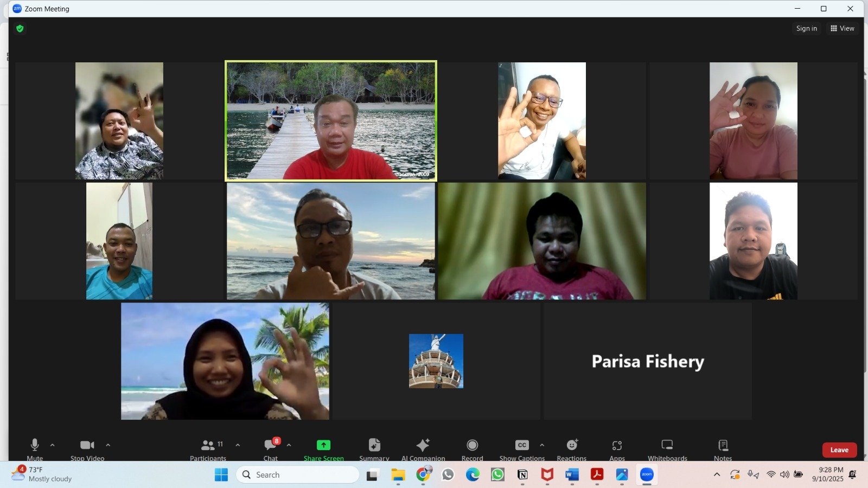Open Whiteboards
The height and width of the screenshot is (488, 868).
click(x=667, y=449)
